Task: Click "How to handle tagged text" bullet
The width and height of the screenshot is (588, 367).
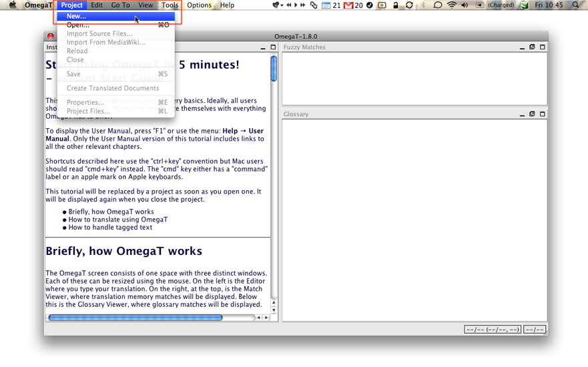Action: (110, 227)
